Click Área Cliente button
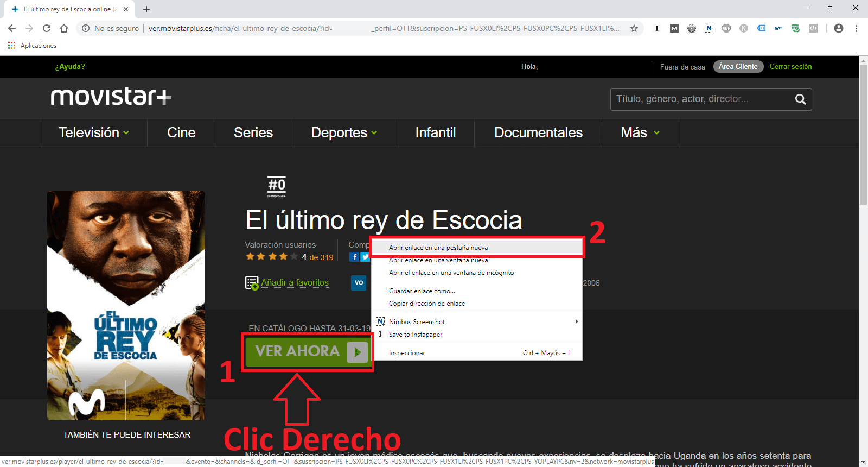The image size is (868, 467). (x=738, y=67)
